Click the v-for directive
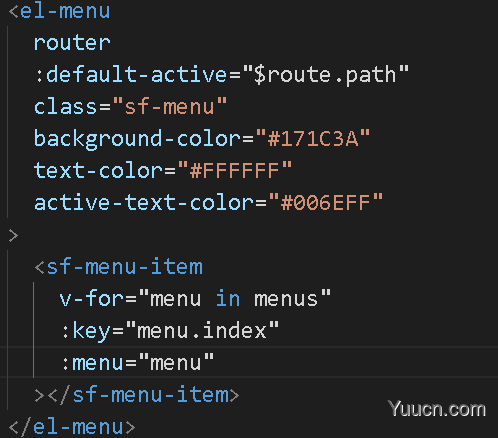The height and width of the screenshot is (438, 498). tap(92, 299)
